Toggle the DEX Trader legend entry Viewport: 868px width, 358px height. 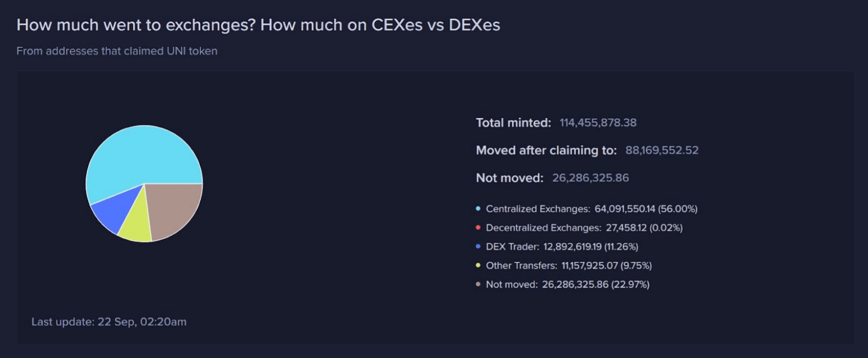click(x=557, y=247)
